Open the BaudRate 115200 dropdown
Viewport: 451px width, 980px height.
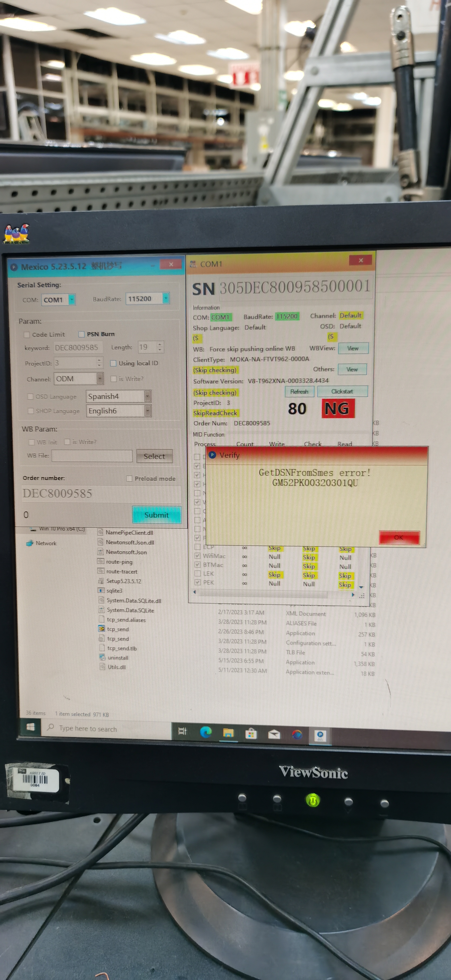pos(166,298)
